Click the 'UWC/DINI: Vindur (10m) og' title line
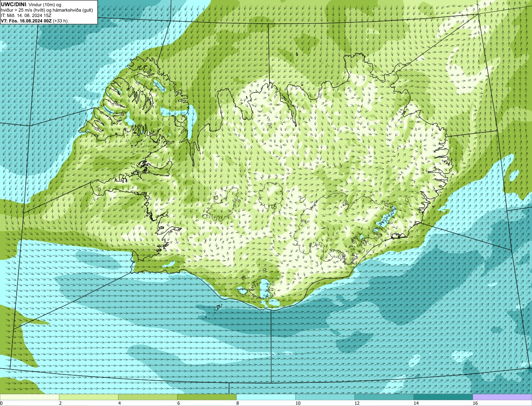 pos(31,4)
